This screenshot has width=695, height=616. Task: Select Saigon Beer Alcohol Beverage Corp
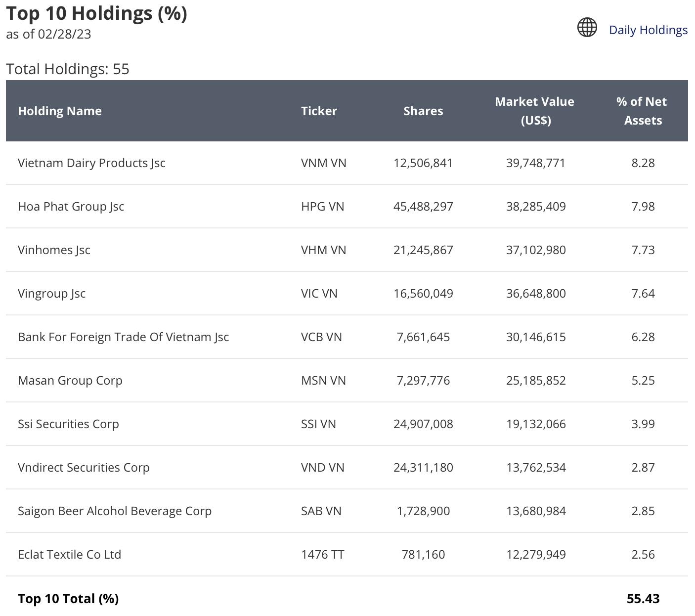tap(115, 511)
